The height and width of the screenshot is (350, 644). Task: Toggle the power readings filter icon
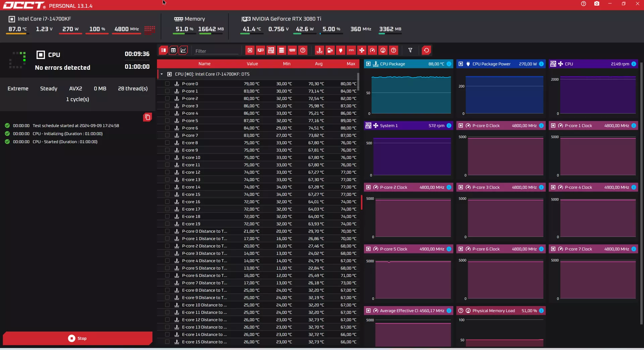click(x=341, y=50)
